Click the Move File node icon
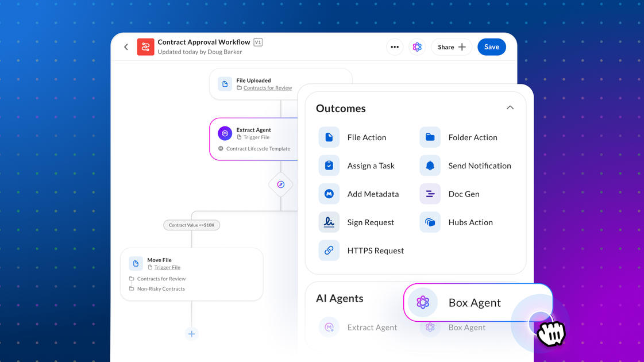The width and height of the screenshot is (644, 362). click(x=136, y=263)
